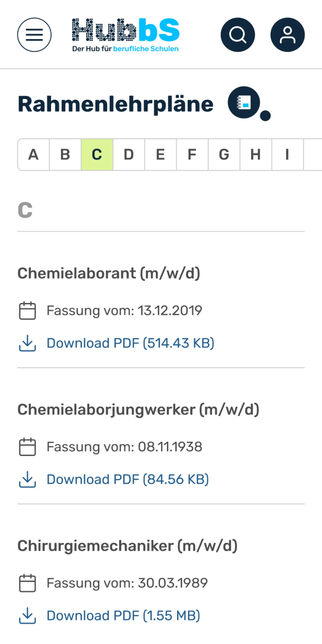Select the highlighted letter C tab

97,154
